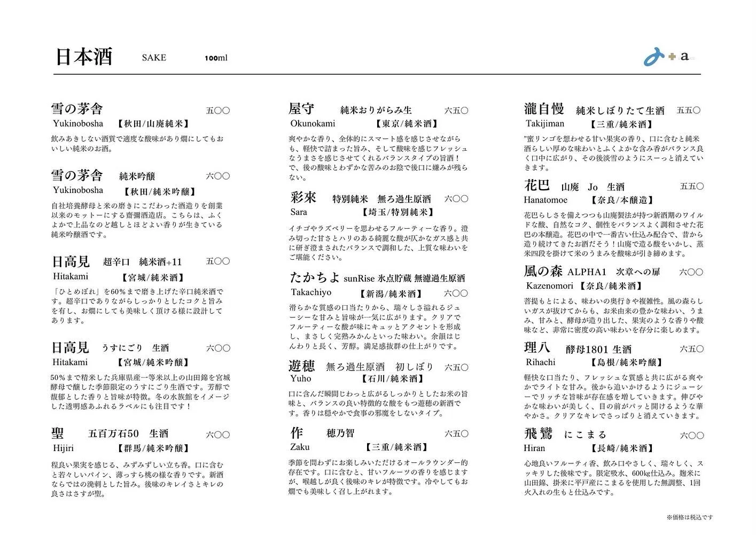Click price 六五〇 beside 作
The image size is (756, 535).
pyautogui.click(x=456, y=434)
